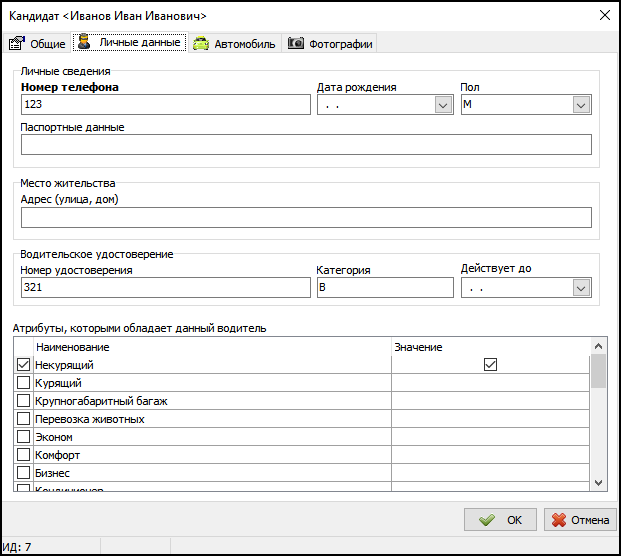Toggle the Значение checkbox for Некурящий

490,365
